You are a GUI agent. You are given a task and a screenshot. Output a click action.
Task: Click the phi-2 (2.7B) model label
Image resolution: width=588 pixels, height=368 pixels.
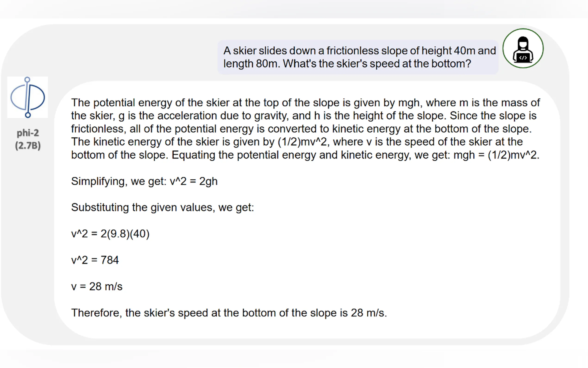pyautogui.click(x=28, y=139)
